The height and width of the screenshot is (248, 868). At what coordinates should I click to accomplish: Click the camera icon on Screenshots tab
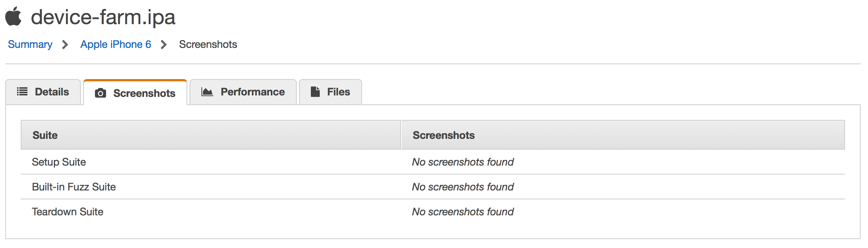tap(101, 93)
